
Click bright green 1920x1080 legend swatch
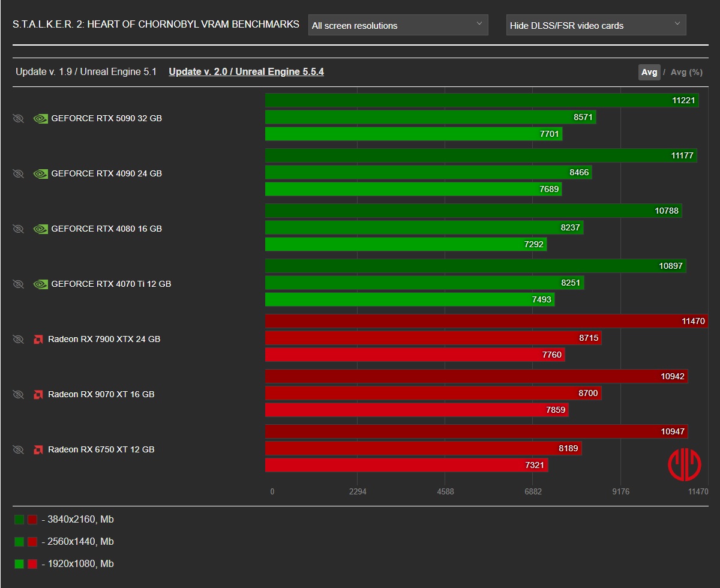(19, 564)
